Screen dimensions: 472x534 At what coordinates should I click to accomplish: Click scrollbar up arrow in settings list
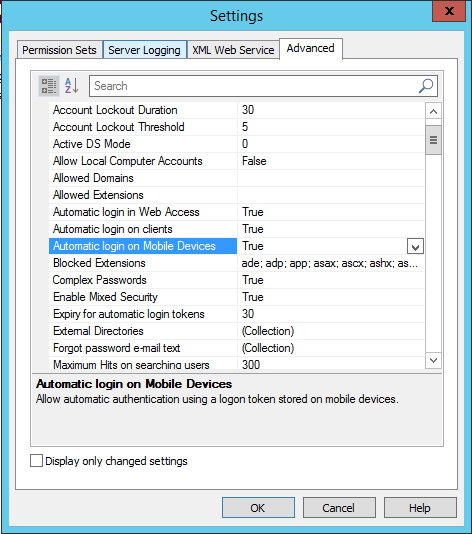click(x=433, y=111)
